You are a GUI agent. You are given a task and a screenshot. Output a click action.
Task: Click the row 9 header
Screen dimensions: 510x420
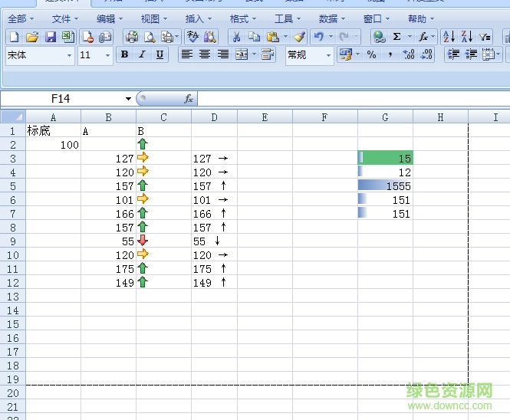12,241
